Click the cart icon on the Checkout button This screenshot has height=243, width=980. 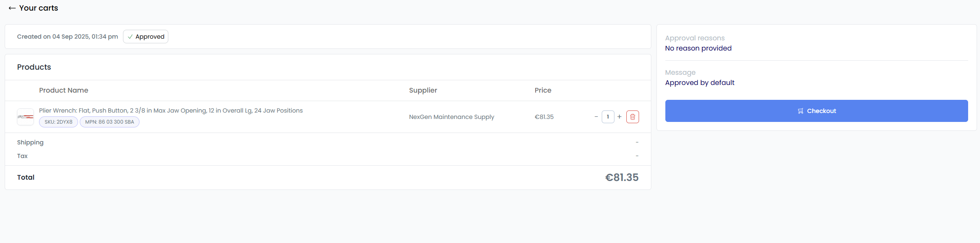click(x=801, y=111)
